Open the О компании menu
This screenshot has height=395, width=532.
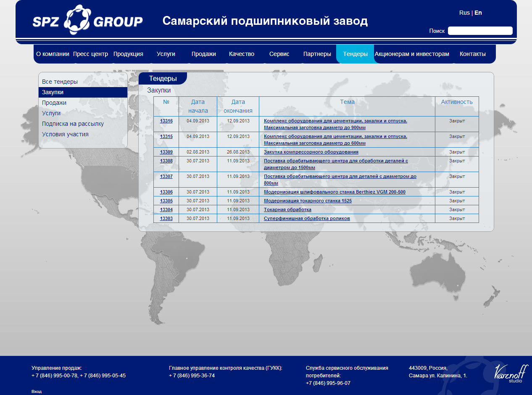(53, 54)
